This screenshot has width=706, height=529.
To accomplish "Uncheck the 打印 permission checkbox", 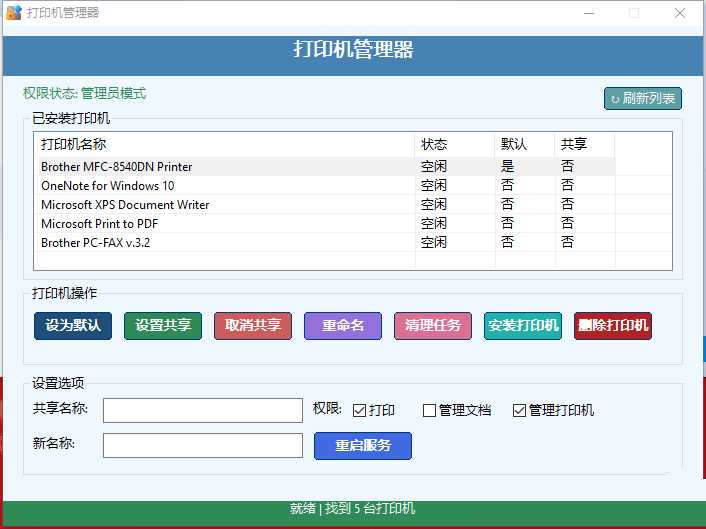I will [360, 410].
